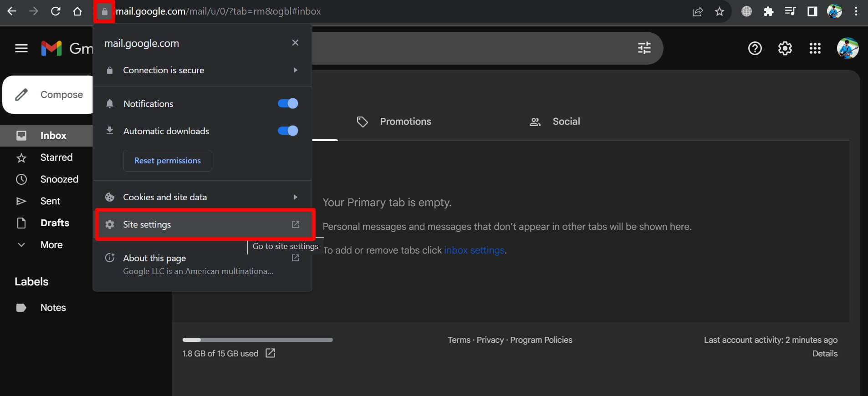Click the Gmail logo

click(66, 48)
